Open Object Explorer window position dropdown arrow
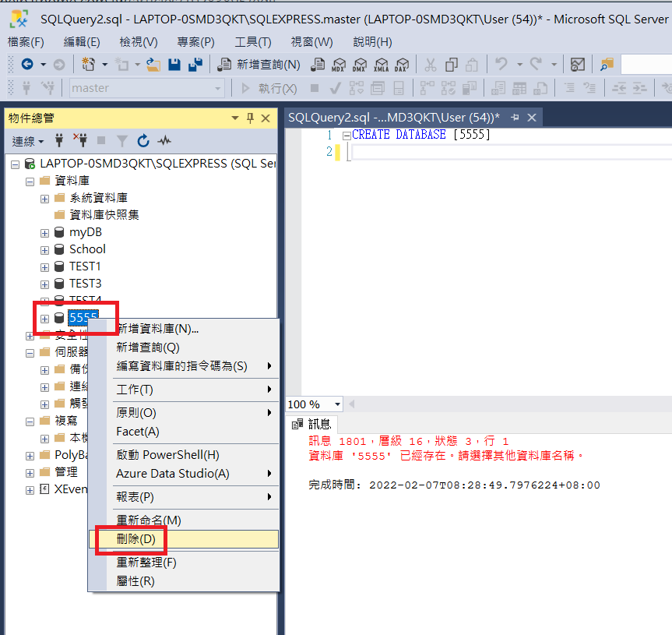Screen dimensions: 672x635 [235, 118]
